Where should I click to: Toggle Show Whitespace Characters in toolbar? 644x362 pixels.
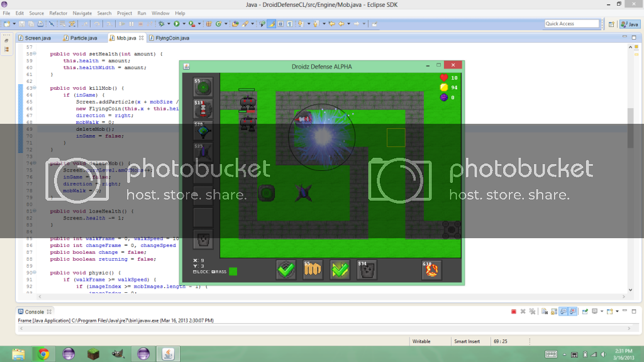(289, 24)
